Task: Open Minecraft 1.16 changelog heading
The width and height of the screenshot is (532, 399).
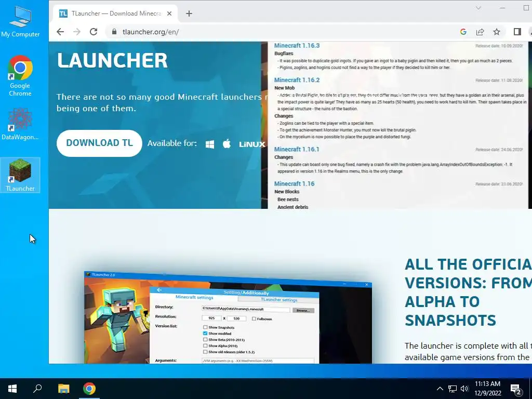Action: (x=294, y=184)
